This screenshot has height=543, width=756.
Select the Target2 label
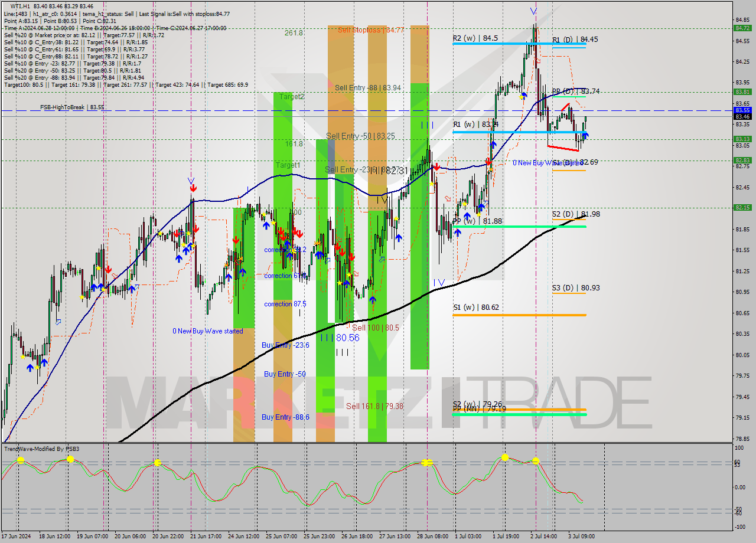coord(292,96)
